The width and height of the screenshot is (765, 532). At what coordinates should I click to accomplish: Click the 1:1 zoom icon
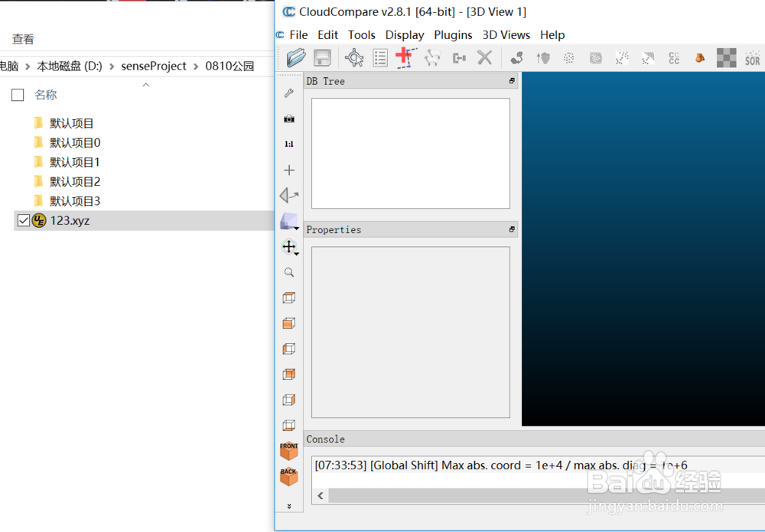[x=289, y=144]
